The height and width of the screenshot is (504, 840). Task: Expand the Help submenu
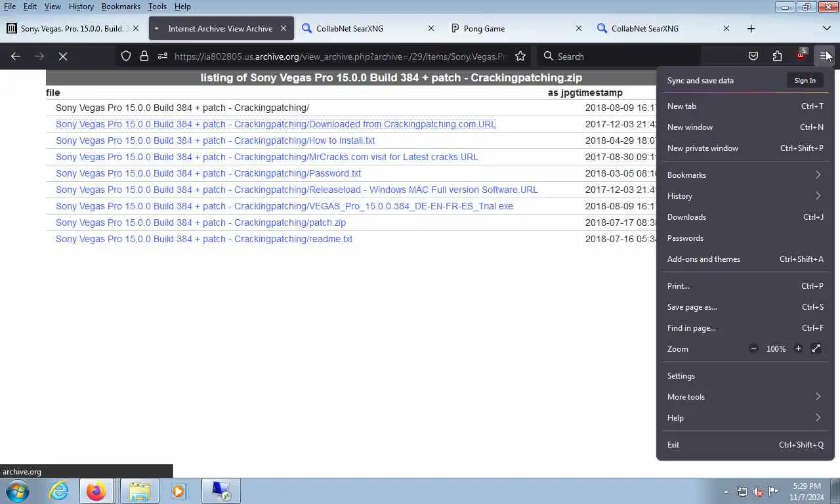click(x=745, y=417)
